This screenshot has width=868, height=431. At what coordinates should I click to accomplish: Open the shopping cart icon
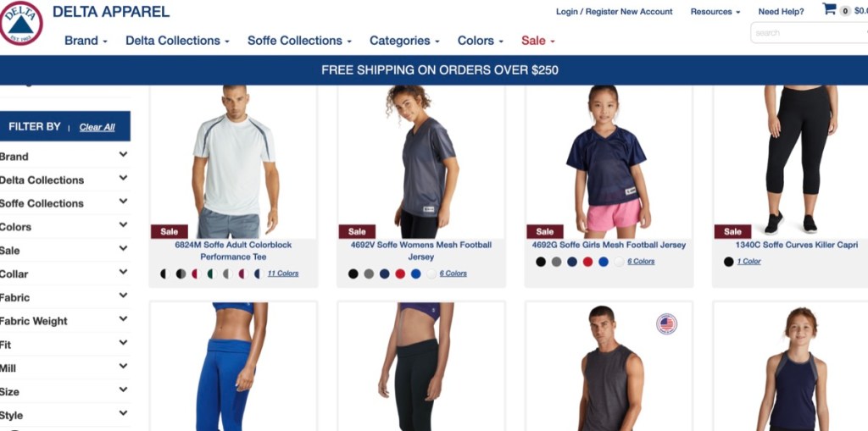tap(829, 9)
